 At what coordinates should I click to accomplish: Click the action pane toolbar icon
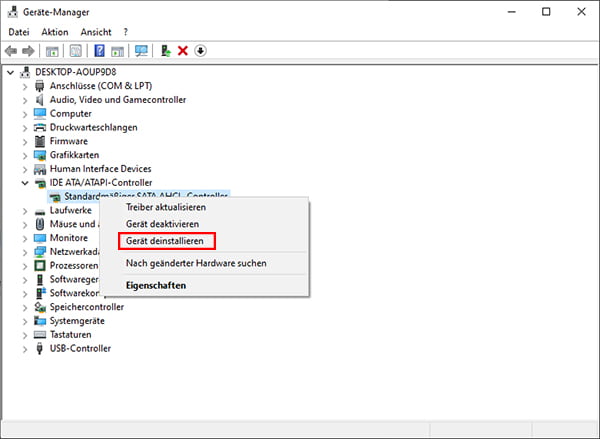tap(117, 51)
